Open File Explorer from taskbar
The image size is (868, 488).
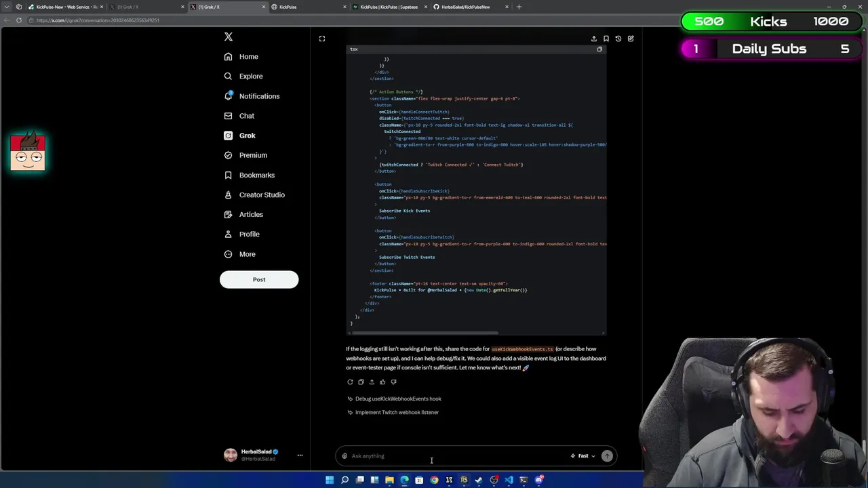(389, 480)
